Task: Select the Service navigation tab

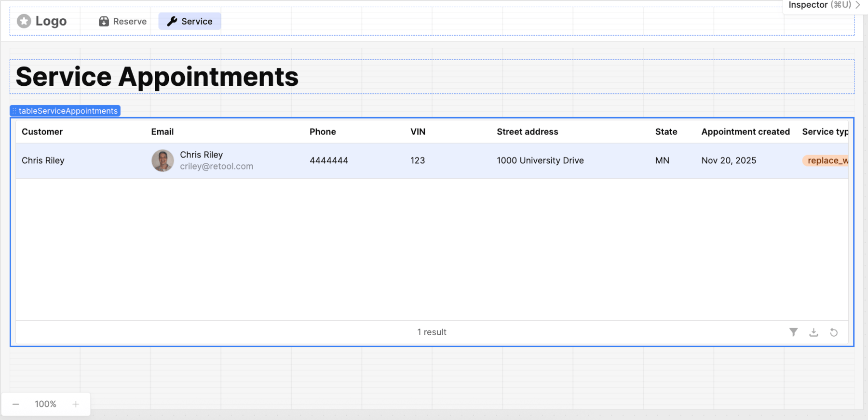Action: coord(190,21)
